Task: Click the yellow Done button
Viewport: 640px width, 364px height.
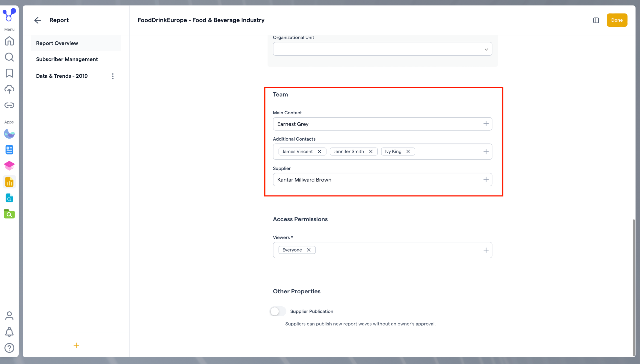Action: (x=617, y=20)
